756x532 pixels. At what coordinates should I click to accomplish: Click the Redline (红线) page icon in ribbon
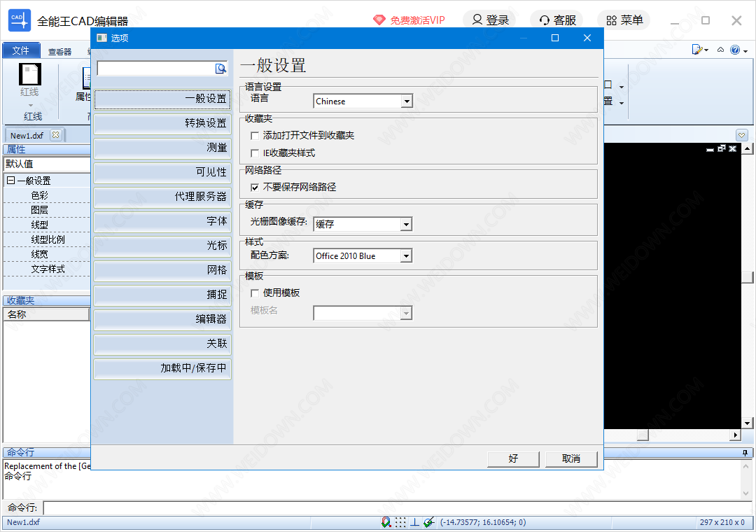pos(30,74)
